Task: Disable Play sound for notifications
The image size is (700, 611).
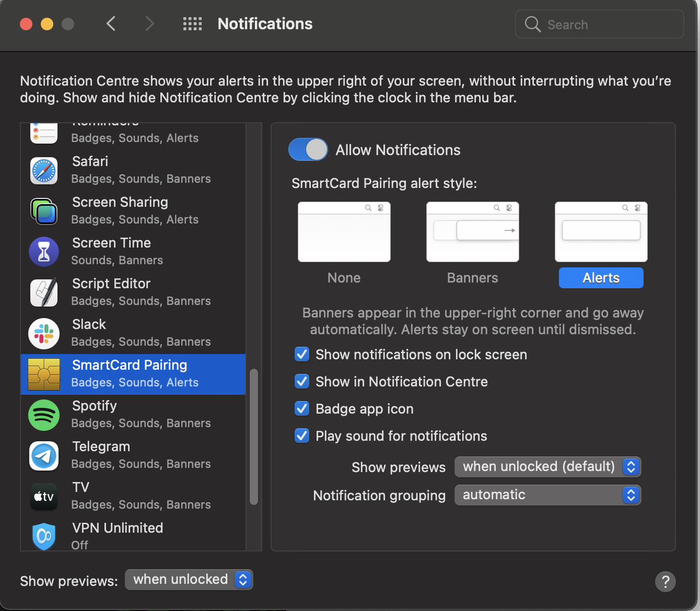Action: (301, 436)
